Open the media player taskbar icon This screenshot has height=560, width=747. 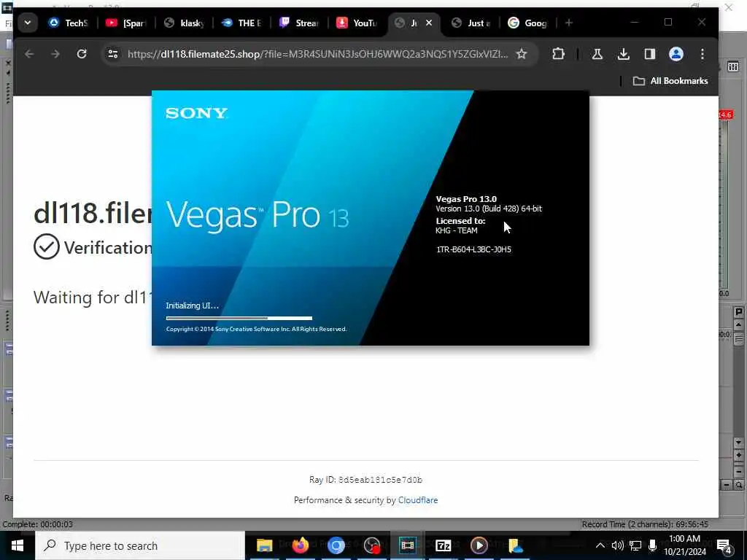point(479,545)
